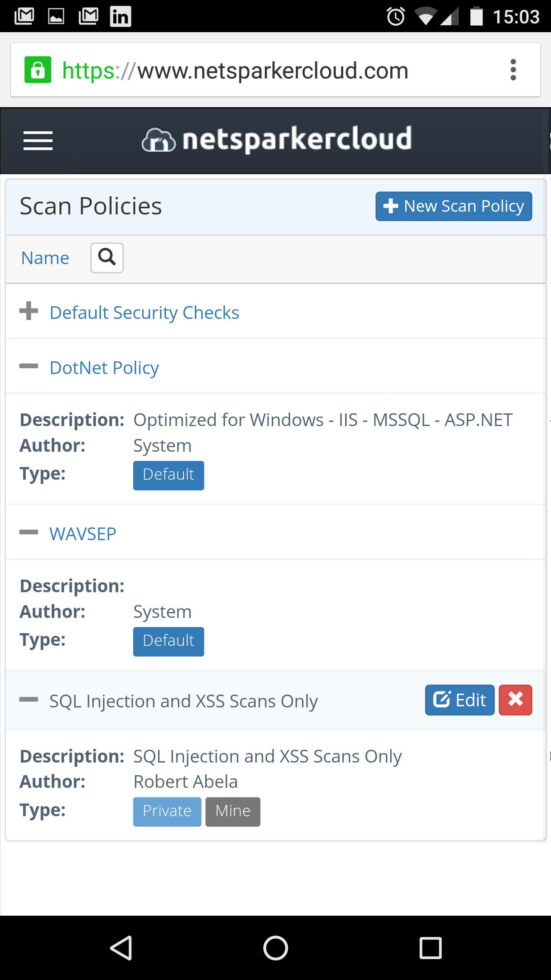
Task: Tap the Android home button
Action: 275,948
